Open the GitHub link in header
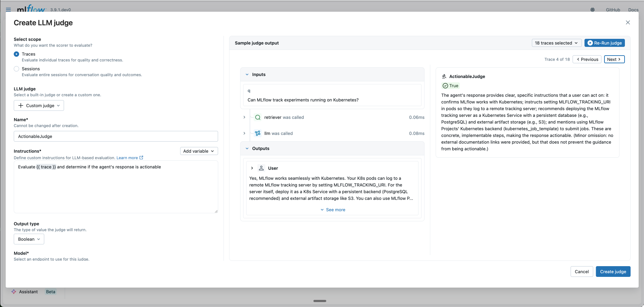Viewport: 644px width, 307px height. pos(613,10)
